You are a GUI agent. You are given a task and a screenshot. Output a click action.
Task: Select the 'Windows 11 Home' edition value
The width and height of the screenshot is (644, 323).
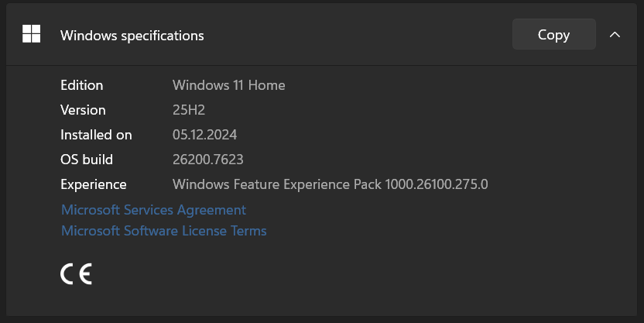tap(229, 85)
